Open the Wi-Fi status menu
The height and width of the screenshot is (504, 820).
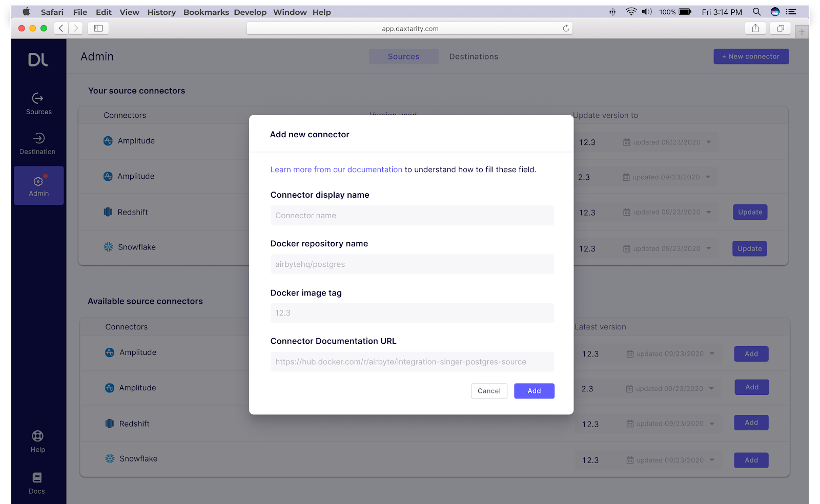coord(631,12)
